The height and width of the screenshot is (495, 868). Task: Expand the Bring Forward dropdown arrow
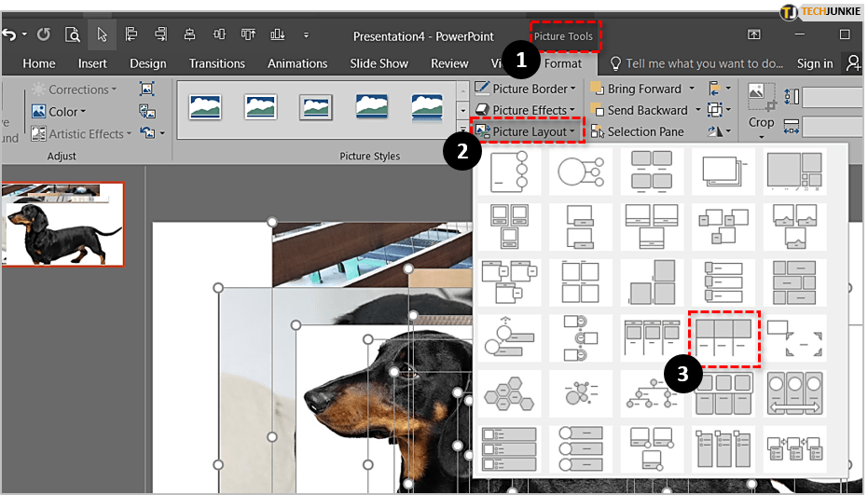(691, 89)
